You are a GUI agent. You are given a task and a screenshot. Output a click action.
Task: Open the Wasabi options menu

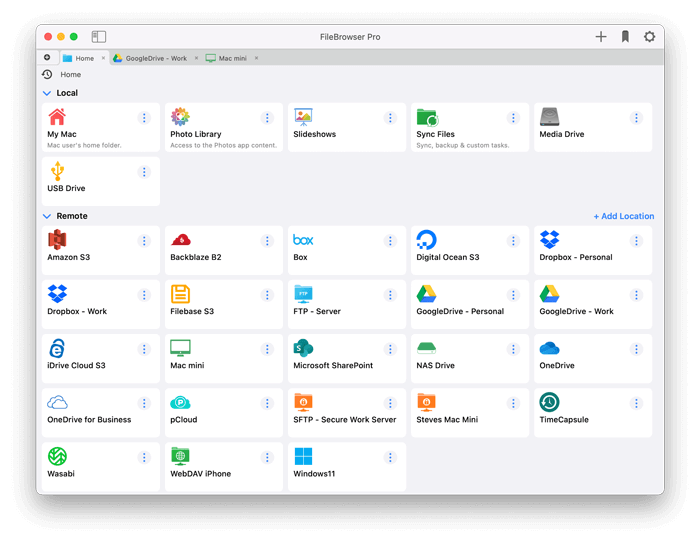[144, 458]
